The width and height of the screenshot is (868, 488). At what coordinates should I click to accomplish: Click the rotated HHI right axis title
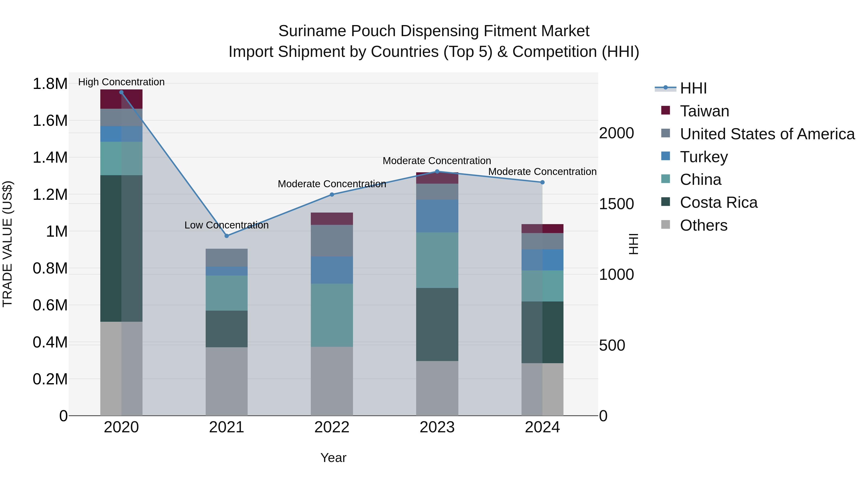click(633, 244)
